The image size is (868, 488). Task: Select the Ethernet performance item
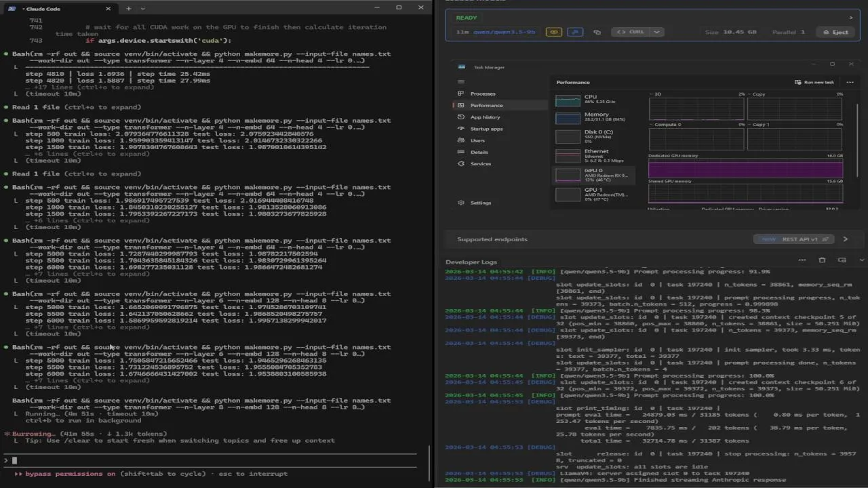point(595,156)
